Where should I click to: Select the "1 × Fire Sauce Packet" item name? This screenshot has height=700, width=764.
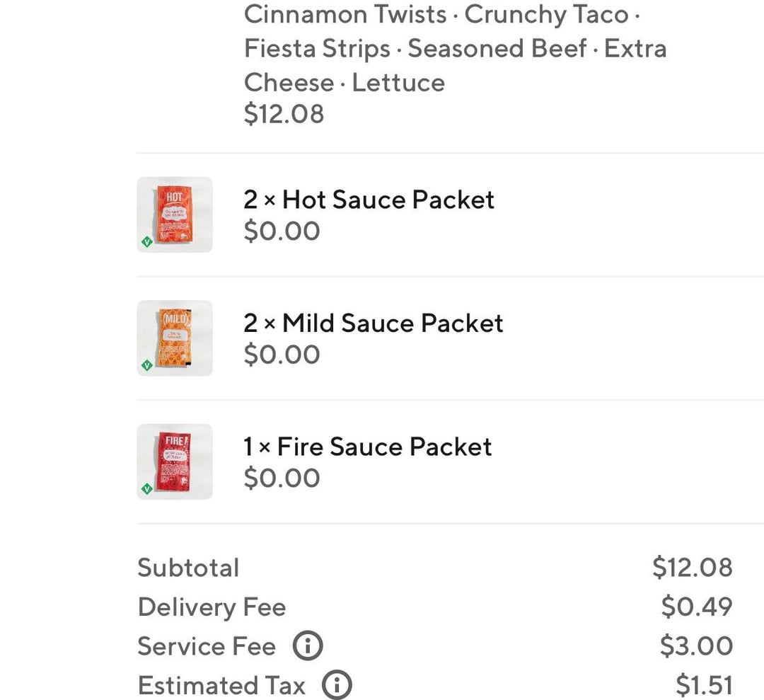[x=367, y=447]
